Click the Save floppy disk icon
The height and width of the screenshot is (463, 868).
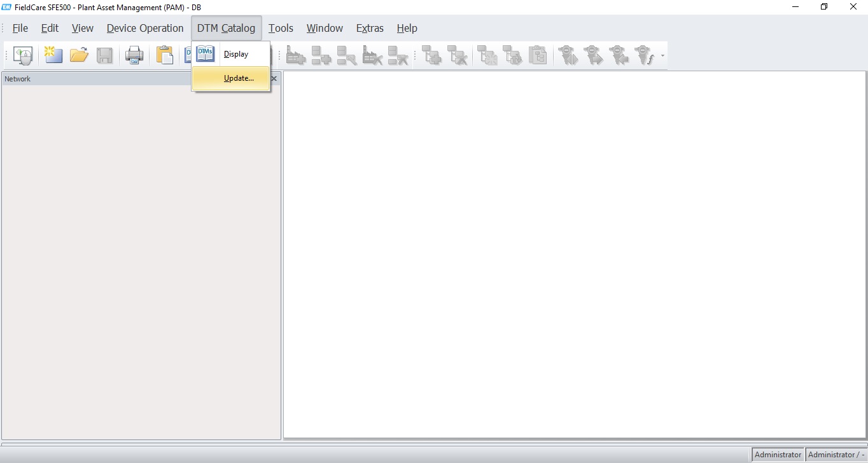pos(104,55)
